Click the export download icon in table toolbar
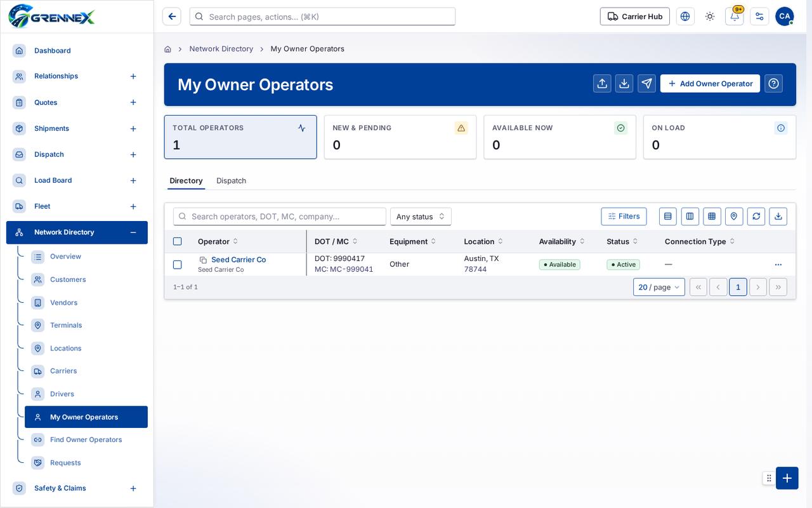This screenshot has height=508, width=812. pyautogui.click(x=778, y=217)
